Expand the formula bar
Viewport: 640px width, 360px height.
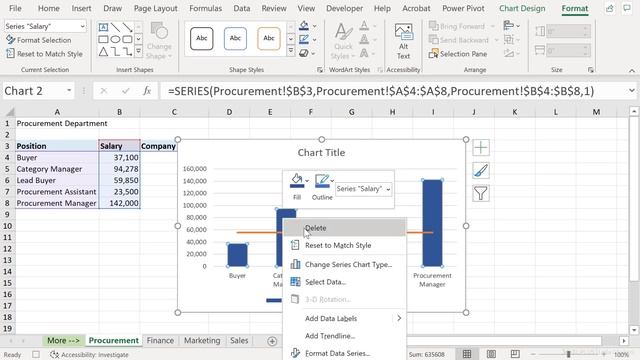coord(631,91)
